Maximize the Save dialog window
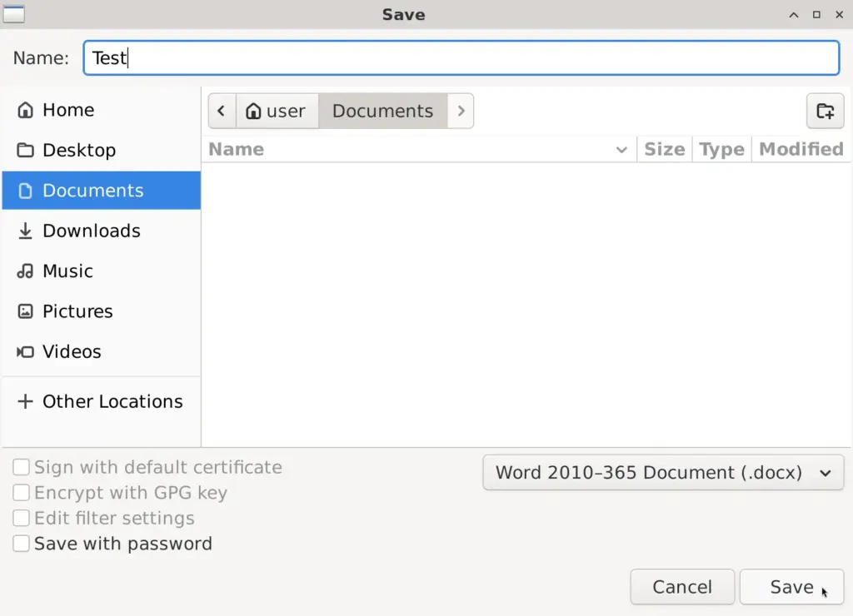 [816, 15]
